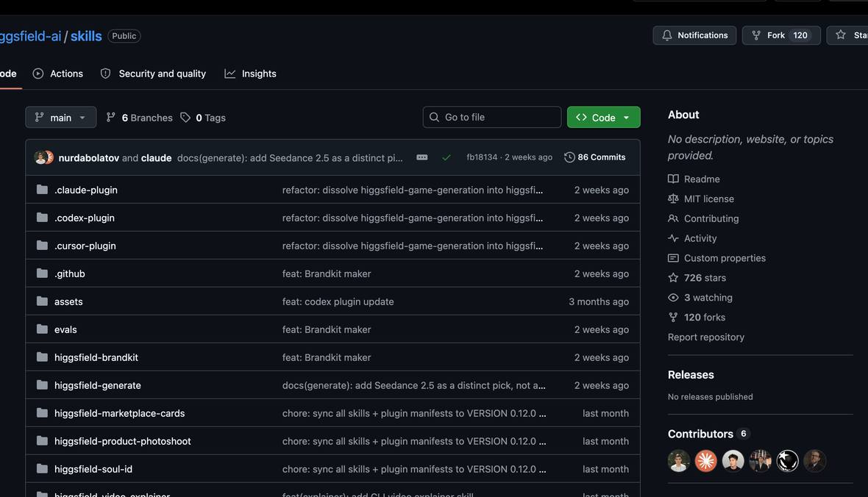The image size is (868, 497).
Task: Expand the main branch dropdown
Action: [x=61, y=118]
